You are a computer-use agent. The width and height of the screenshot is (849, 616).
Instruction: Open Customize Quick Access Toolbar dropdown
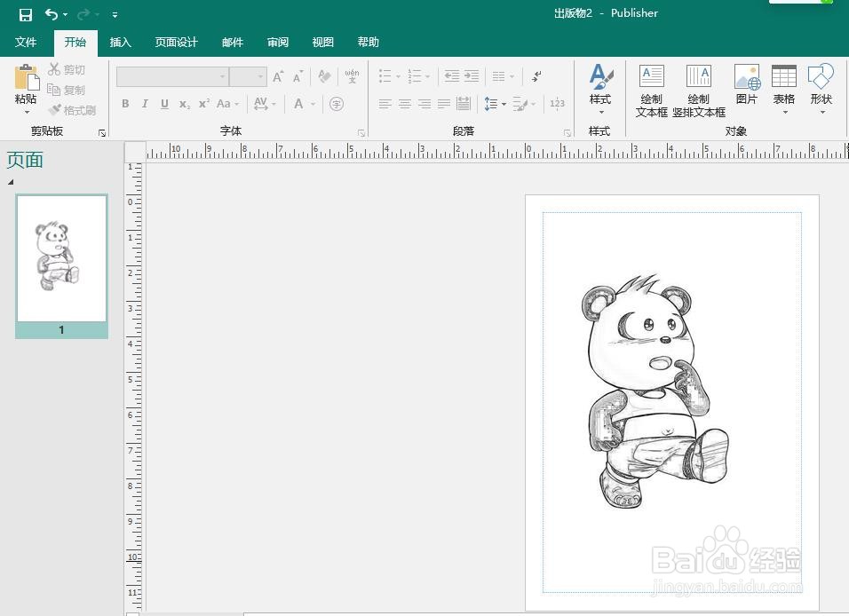pos(115,15)
